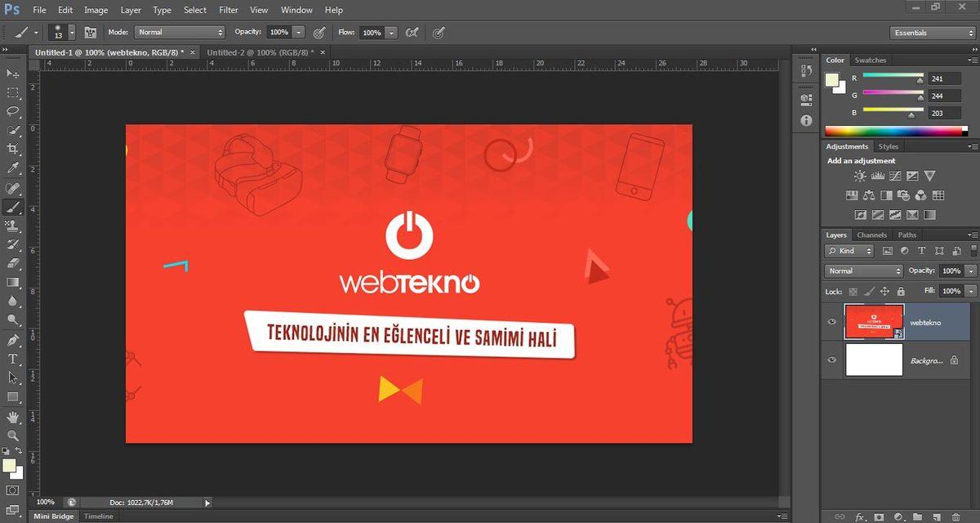This screenshot has height=523, width=980.
Task: Open the Essentials workspace dropdown
Action: click(932, 33)
